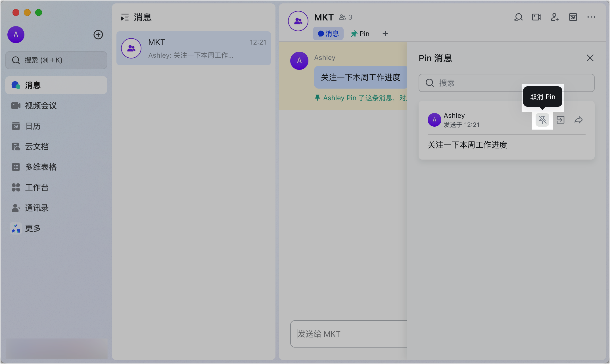Viewport: 610px width, 364px height.
Task: Open the MKT group member count
Action: click(346, 17)
